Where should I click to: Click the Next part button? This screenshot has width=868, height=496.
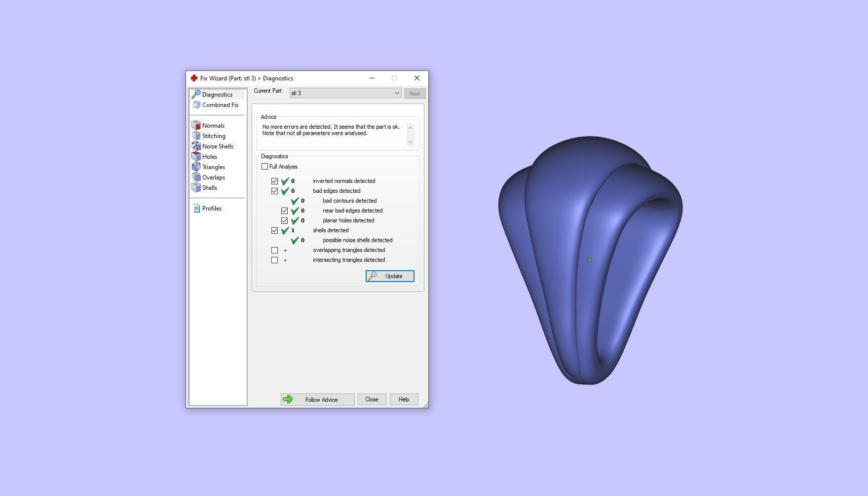(x=415, y=94)
